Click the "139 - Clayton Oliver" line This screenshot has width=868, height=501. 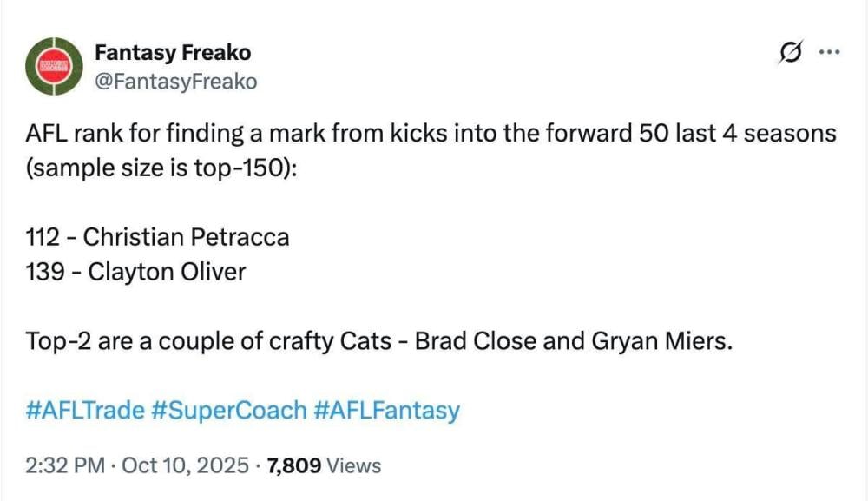coord(135,271)
